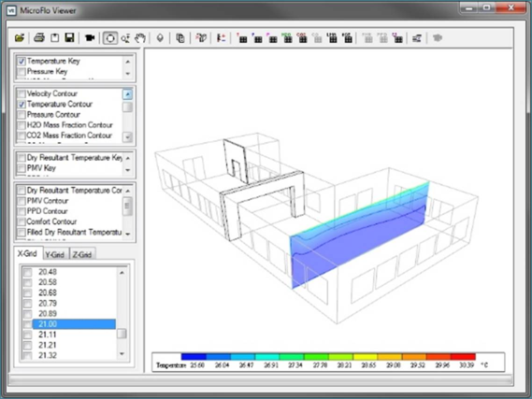Click up arrow of X-Grid list scrollbar
This screenshot has width=532, height=399.
click(122, 273)
